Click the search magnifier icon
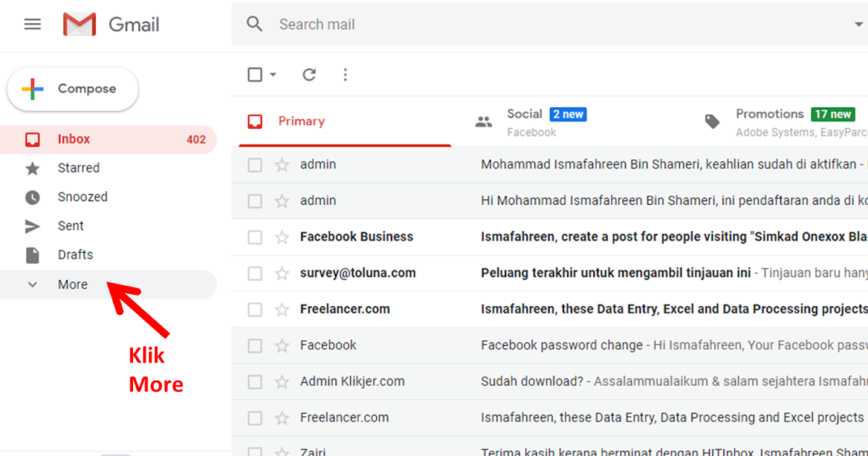The image size is (868, 456). pos(255,24)
